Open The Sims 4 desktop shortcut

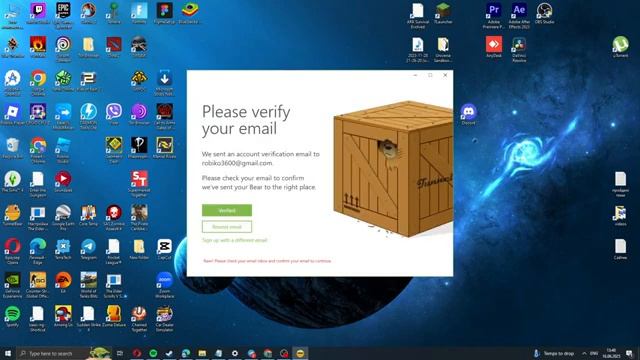point(13,182)
